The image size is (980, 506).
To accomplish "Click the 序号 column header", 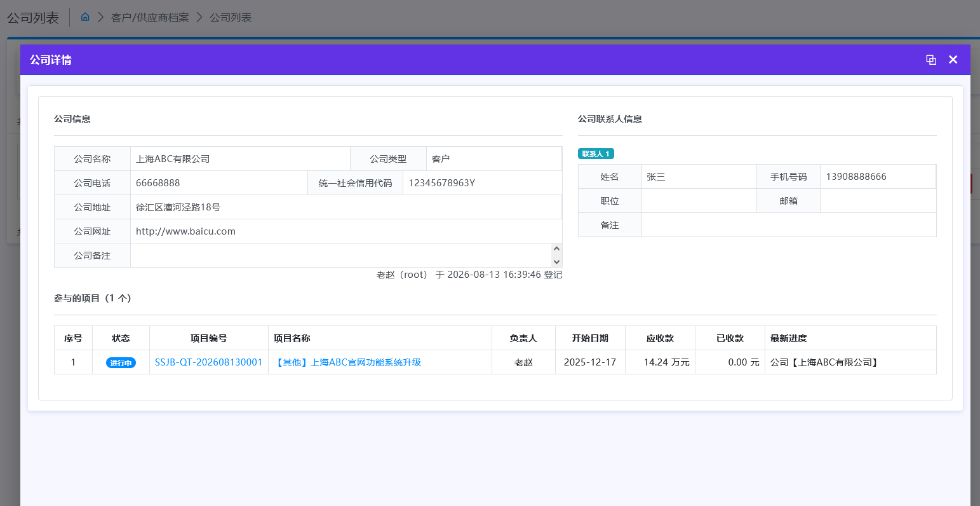I will tap(73, 338).
